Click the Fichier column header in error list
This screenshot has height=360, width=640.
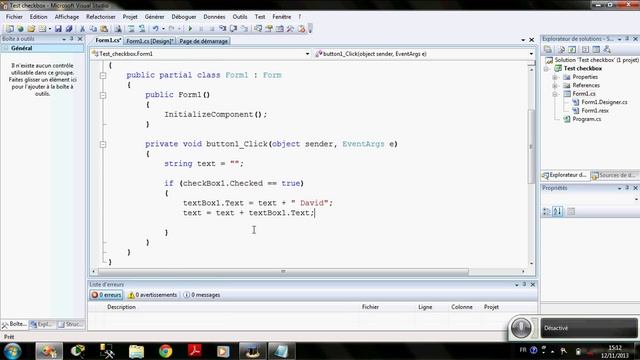[370, 307]
